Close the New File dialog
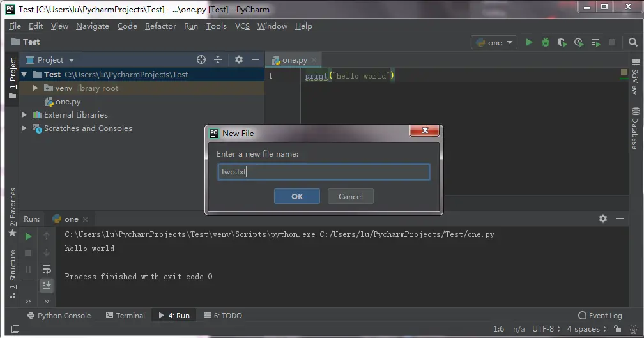644x338 pixels. click(425, 130)
